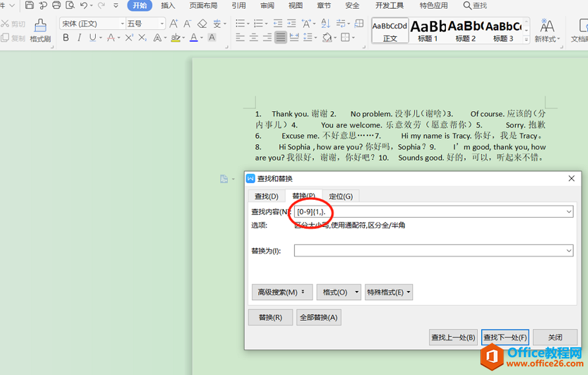
Task: Click the 替换(R) button
Action: 270,317
